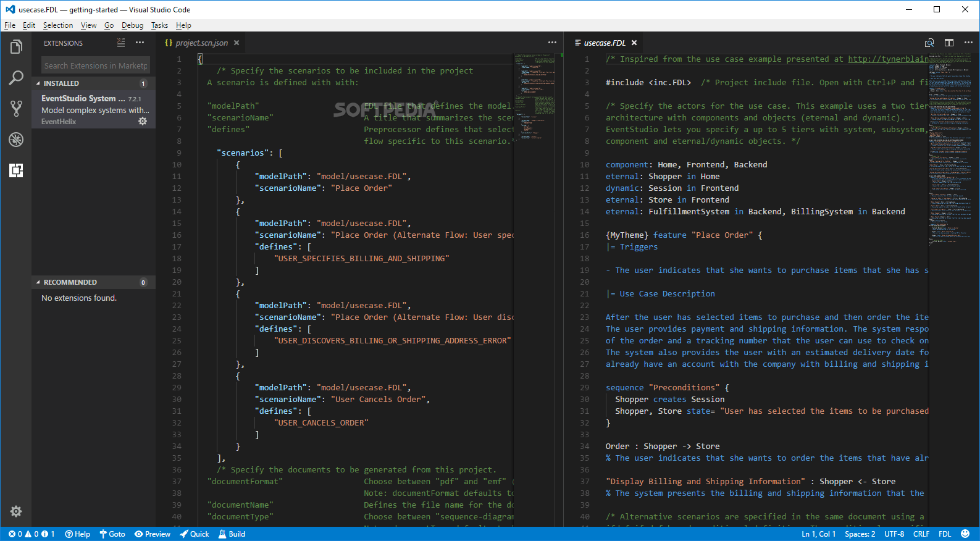Image resolution: width=980 pixels, height=541 pixels.
Task: Click the Quick status bar button
Action: (195, 534)
